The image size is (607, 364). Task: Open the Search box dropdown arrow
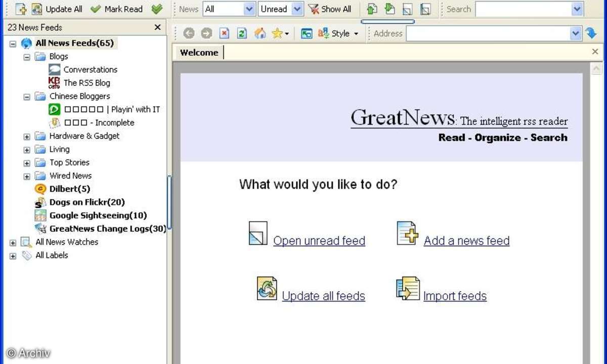click(577, 9)
